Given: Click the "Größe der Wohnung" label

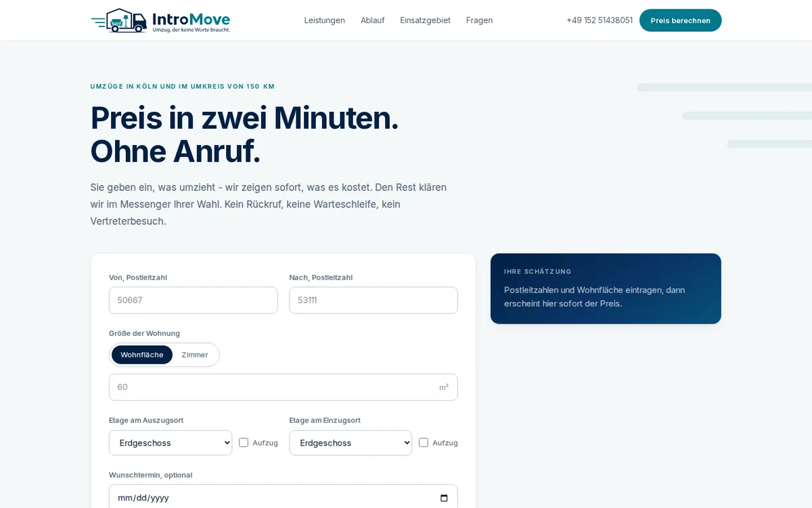Looking at the screenshot, I should coord(144,333).
